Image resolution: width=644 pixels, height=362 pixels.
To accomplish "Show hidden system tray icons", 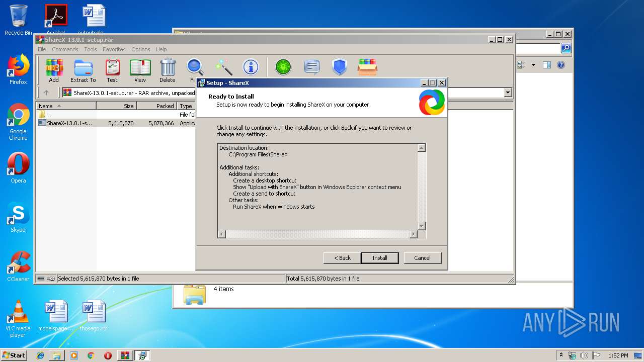I will pyautogui.click(x=561, y=355).
